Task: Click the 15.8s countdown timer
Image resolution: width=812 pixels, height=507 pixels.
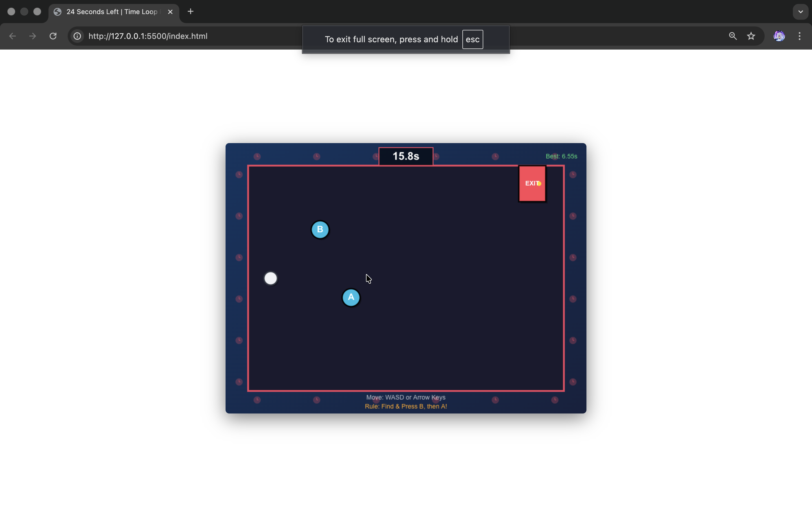Action: pos(406,156)
